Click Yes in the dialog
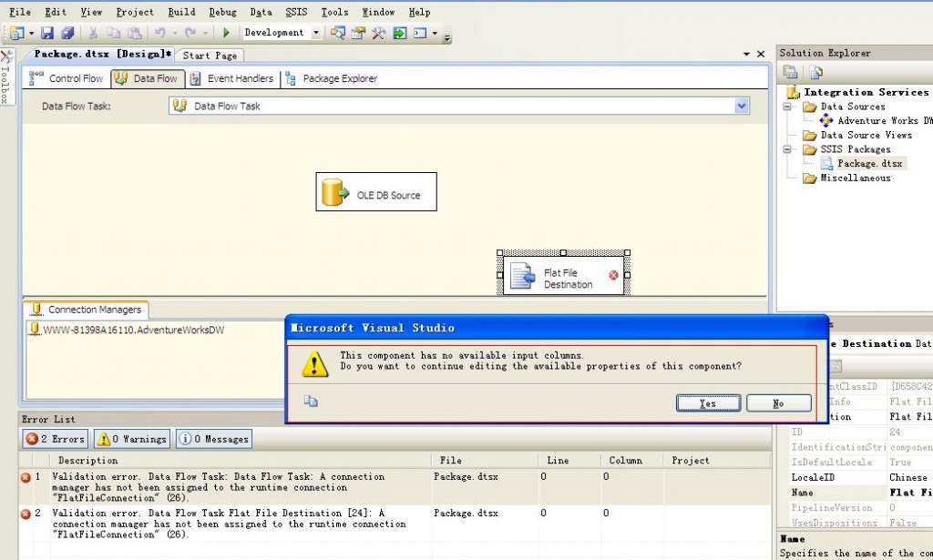This screenshot has width=933, height=560. 708,403
